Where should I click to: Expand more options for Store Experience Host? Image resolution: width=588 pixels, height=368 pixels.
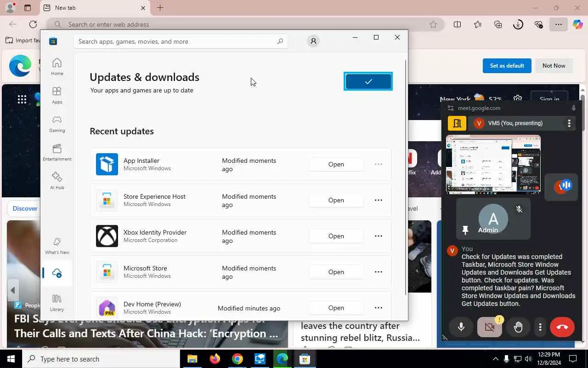[379, 200]
